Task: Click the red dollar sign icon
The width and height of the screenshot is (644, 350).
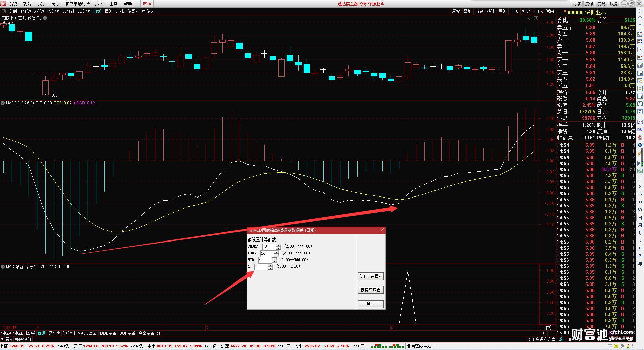Action: click(x=640, y=137)
